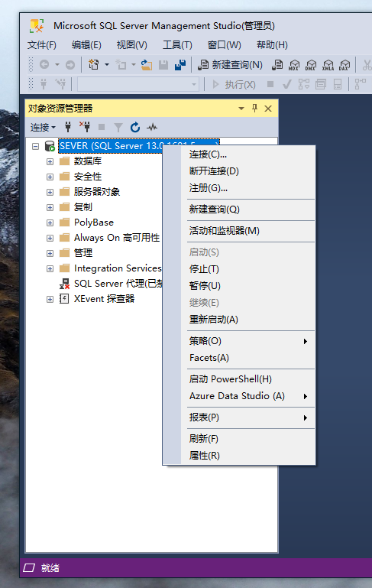Open the dropdown arrow beside New Project

(107, 64)
